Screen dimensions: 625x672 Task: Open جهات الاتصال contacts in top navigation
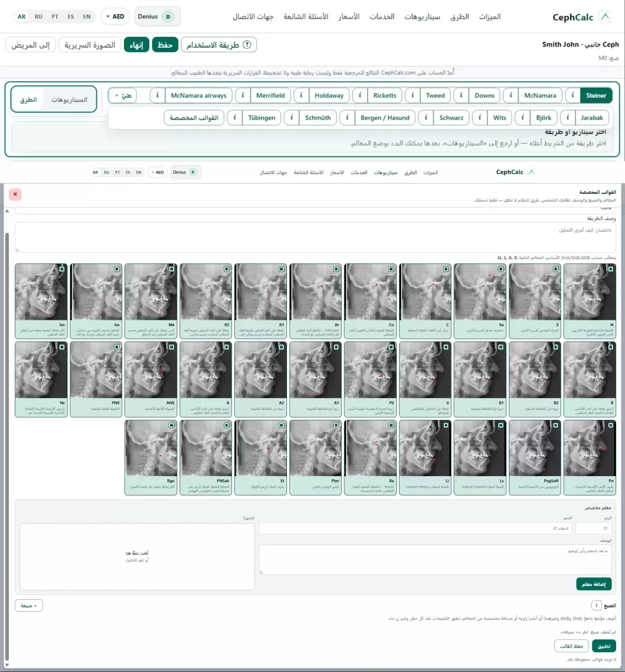click(x=253, y=17)
